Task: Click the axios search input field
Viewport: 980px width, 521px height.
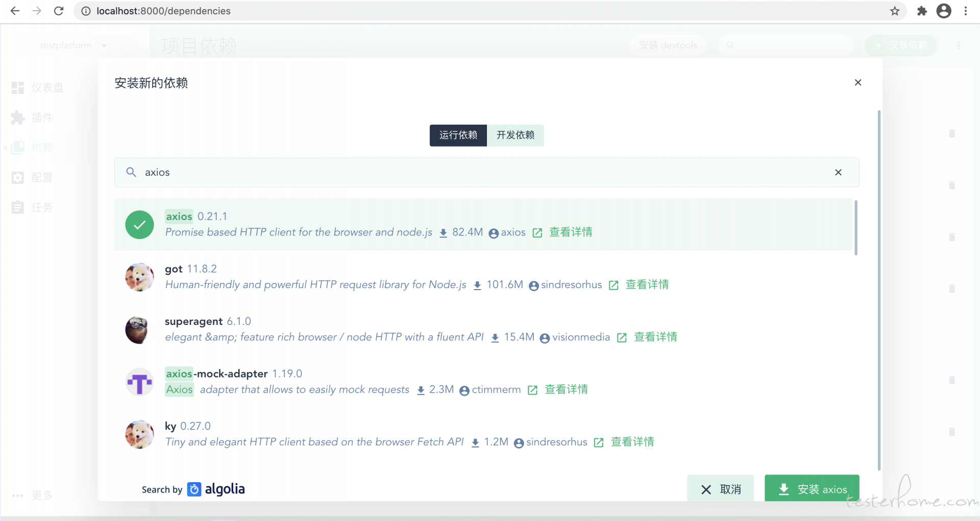Action: [486, 172]
